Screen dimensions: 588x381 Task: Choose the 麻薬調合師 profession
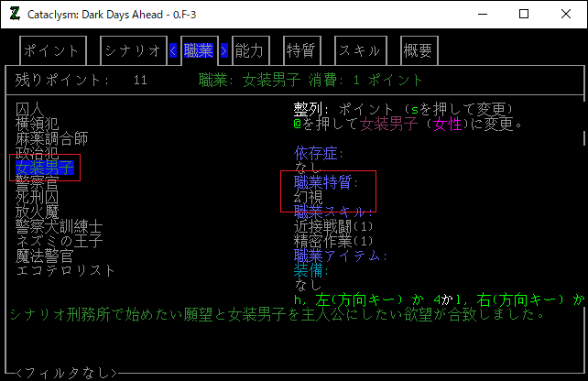tap(51, 138)
